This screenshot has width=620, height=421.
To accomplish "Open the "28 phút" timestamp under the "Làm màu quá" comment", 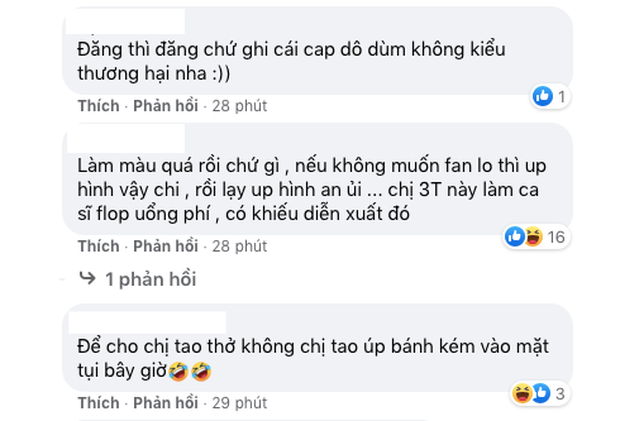I will pyautogui.click(x=240, y=246).
